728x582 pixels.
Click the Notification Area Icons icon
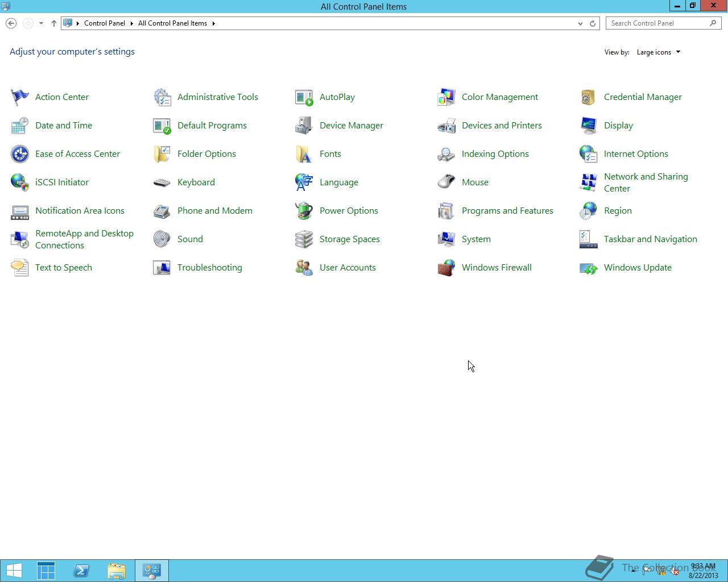tap(20, 211)
